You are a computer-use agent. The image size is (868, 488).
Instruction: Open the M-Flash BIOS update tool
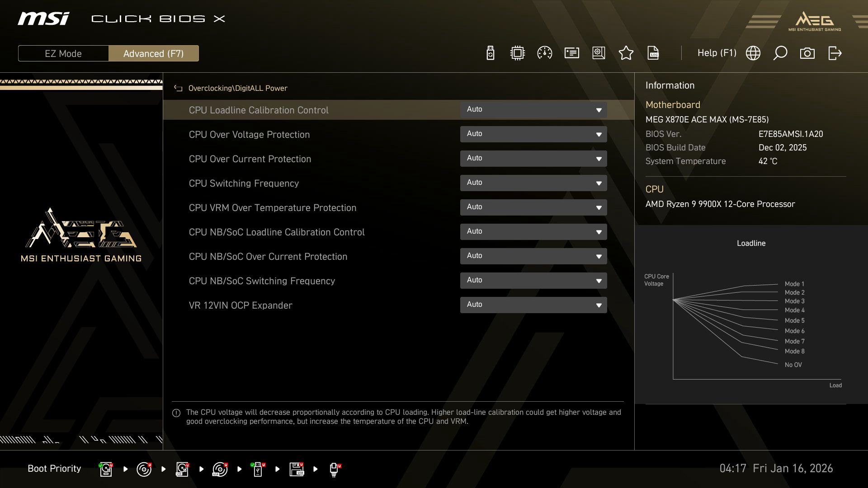[x=490, y=53]
